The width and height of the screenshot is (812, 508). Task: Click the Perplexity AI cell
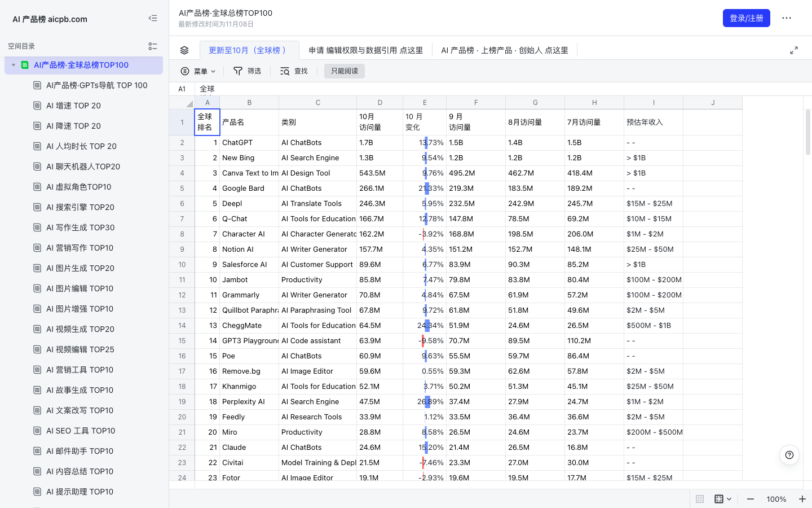[249, 402]
